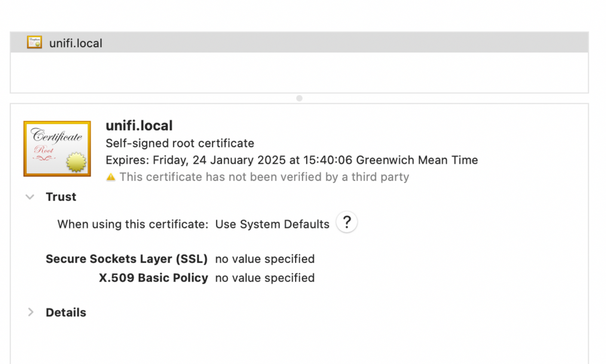Viewport: 606px width, 364px height.
Task: Click the When using this certificate label
Action: 132,224
